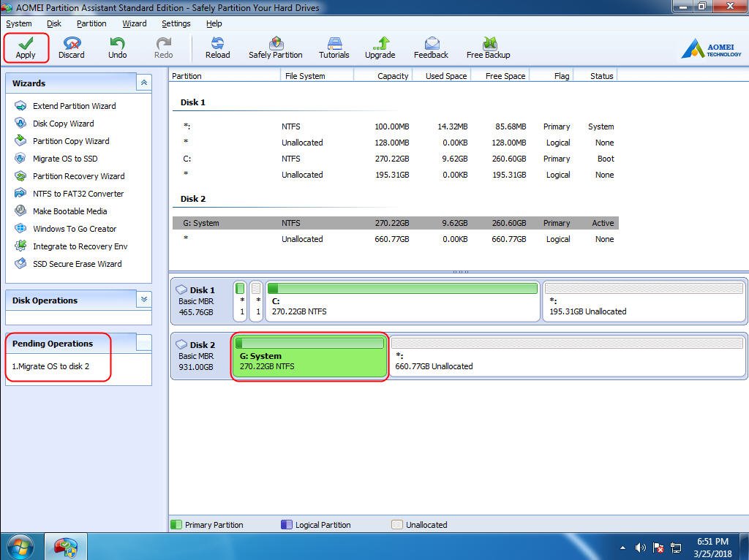The height and width of the screenshot is (560, 749).
Task: Open Free Backup from the toolbar
Action: tap(488, 48)
